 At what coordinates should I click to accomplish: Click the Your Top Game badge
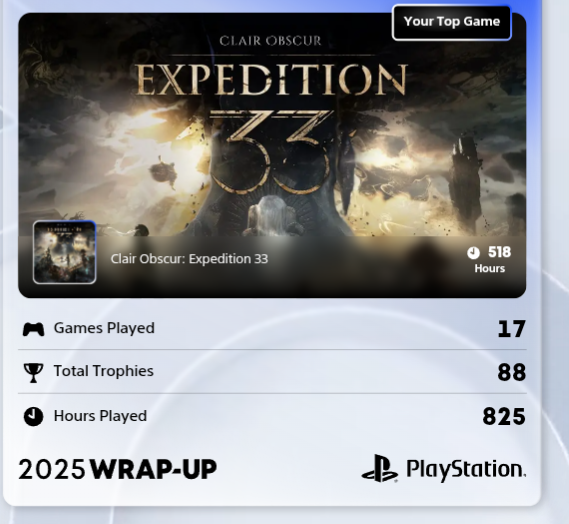[452, 22]
